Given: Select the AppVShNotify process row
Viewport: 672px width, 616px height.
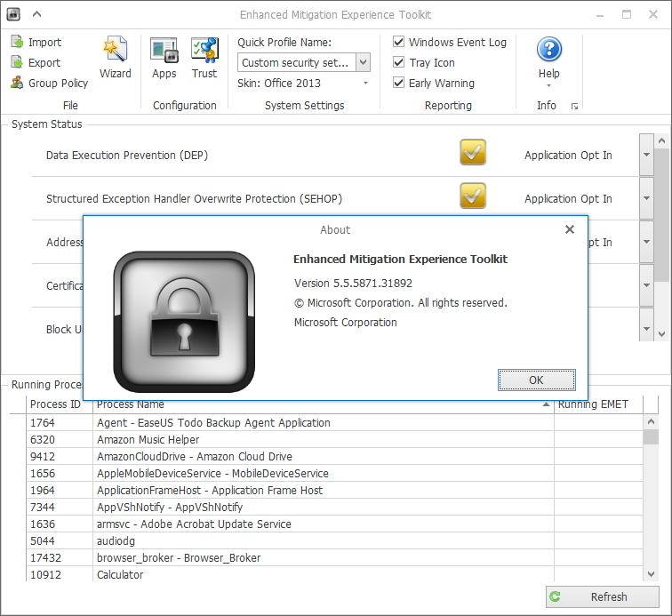Looking at the screenshot, I should (334, 508).
